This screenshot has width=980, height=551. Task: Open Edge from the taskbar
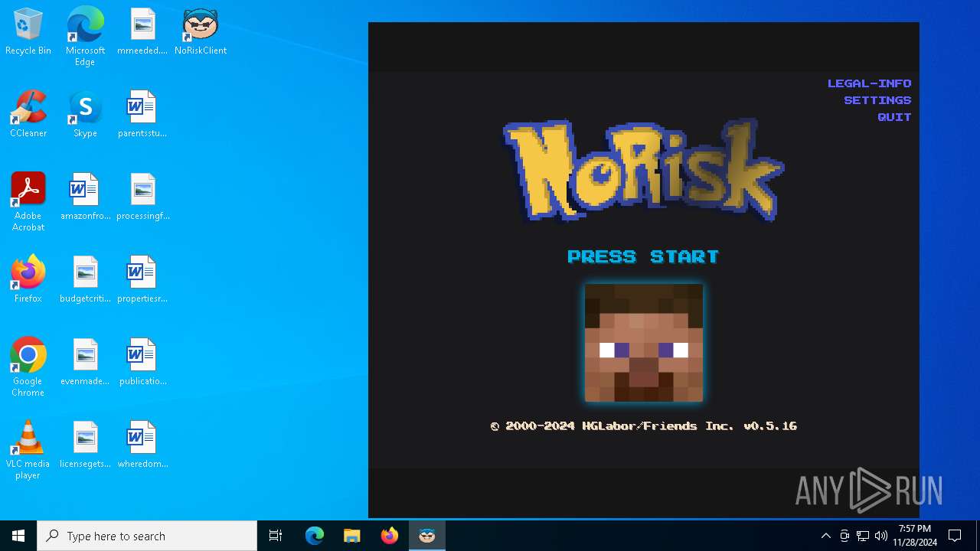(x=315, y=536)
